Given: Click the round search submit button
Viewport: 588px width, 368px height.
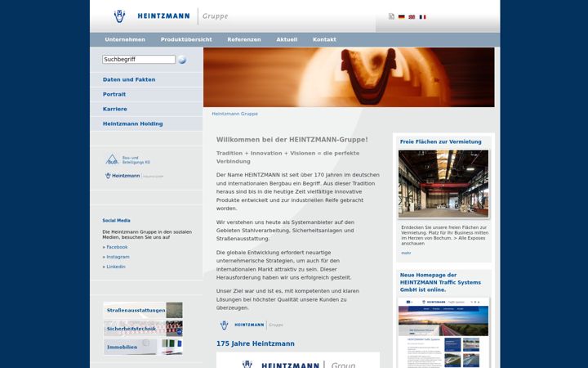Looking at the screenshot, I should coord(182,60).
